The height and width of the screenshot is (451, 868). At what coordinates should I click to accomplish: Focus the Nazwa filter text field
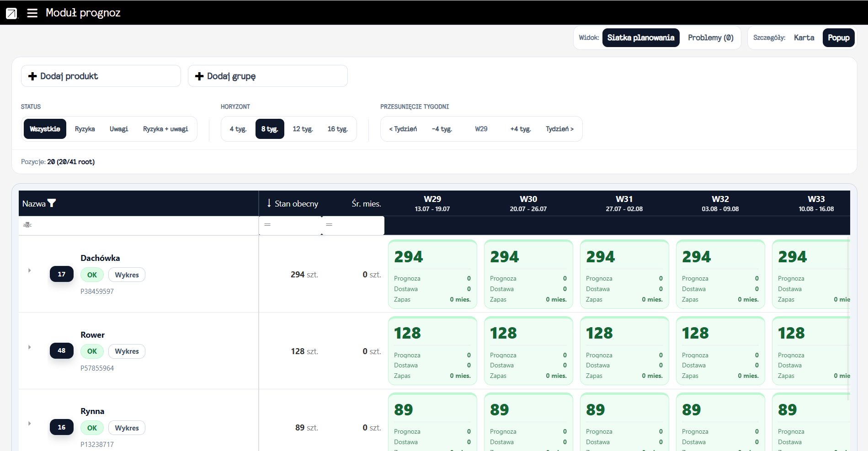coord(138,225)
